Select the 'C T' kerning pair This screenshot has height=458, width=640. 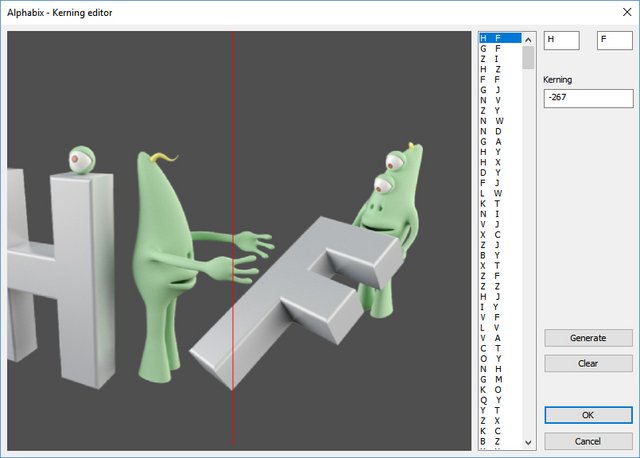click(x=500, y=348)
